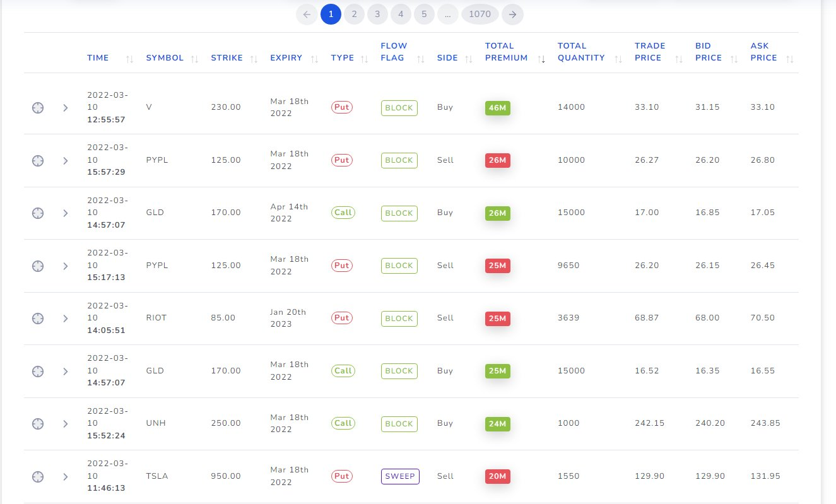Screen dimensions: 836x504
Task: Click the timestamp 12:55:57
Action: (x=106, y=119)
